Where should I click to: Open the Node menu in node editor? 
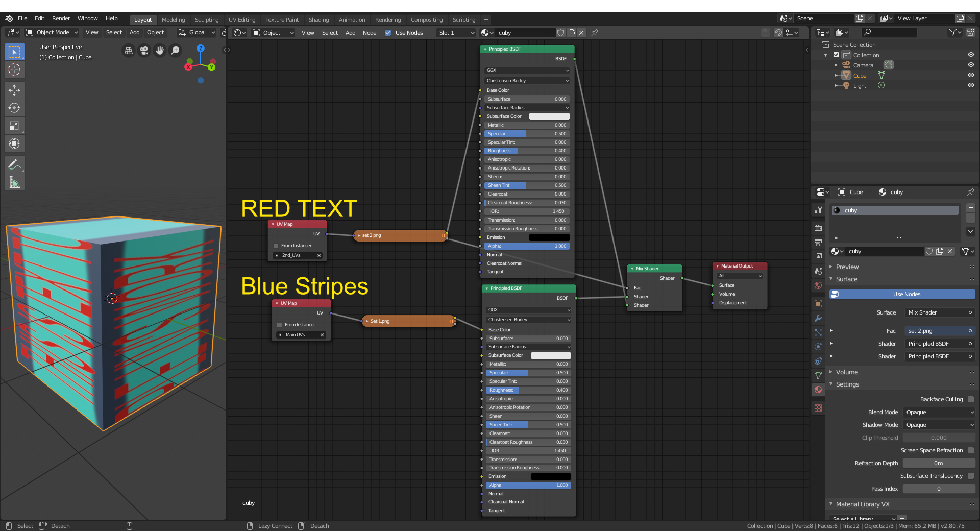coord(370,33)
